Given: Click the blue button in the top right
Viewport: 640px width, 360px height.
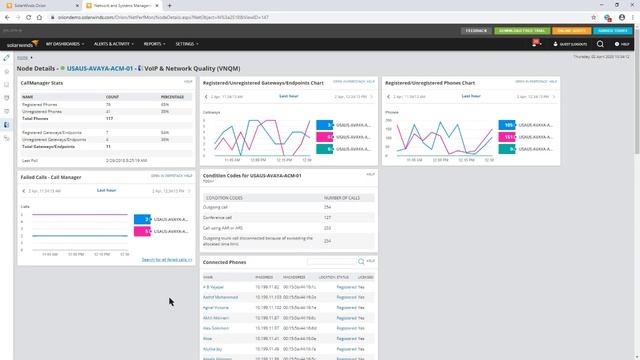Looking at the screenshot, I should (613, 31).
